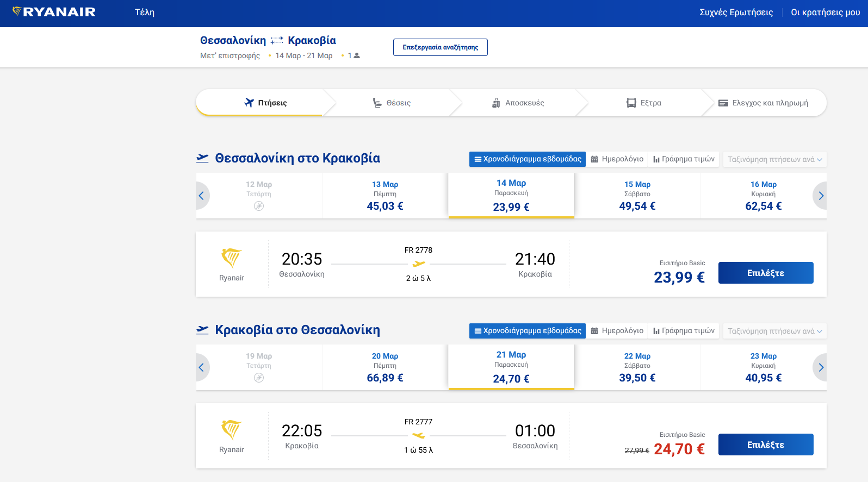Select Χρονοδιάγραμμα εβδομάδας for outbound flight
Screen dimensions: 868x482
[528, 159]
